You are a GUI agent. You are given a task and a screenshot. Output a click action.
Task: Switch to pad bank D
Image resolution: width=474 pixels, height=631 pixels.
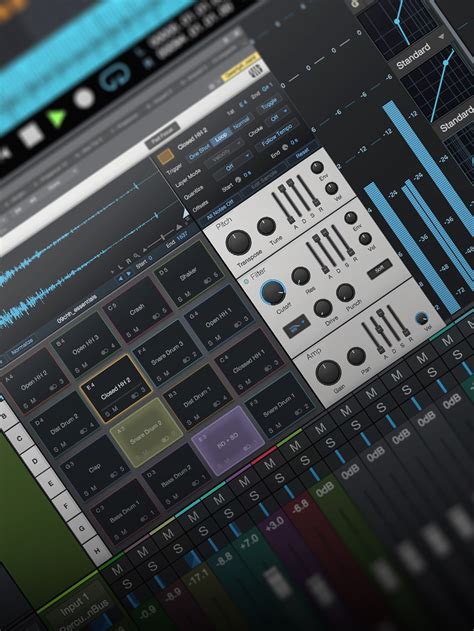[x=35, y=461]
